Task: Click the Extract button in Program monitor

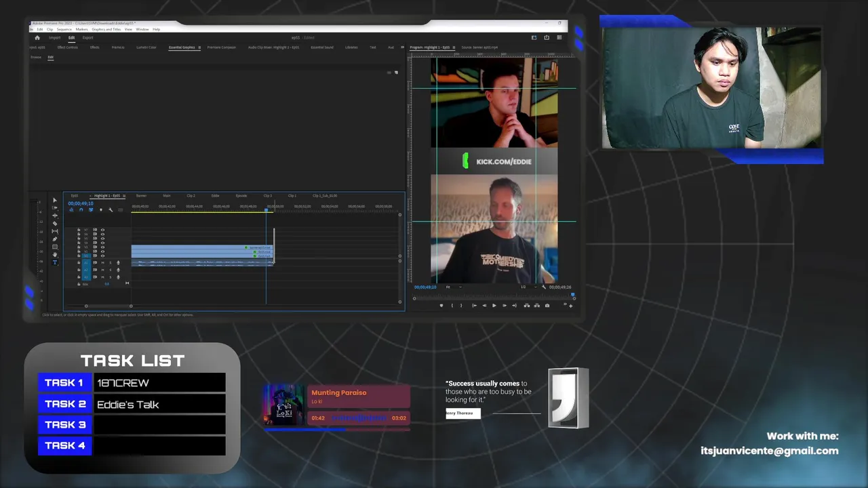Action: click(537, 306)
